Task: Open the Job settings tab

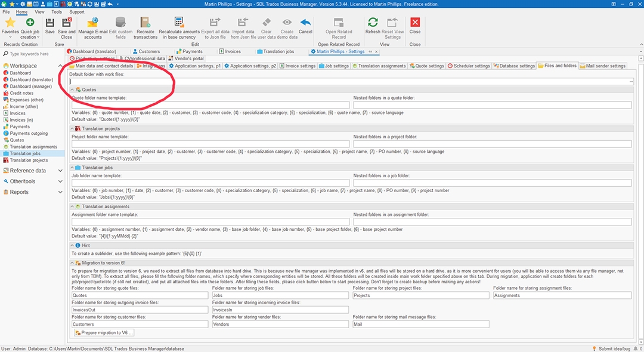Action: pos(334,66)
